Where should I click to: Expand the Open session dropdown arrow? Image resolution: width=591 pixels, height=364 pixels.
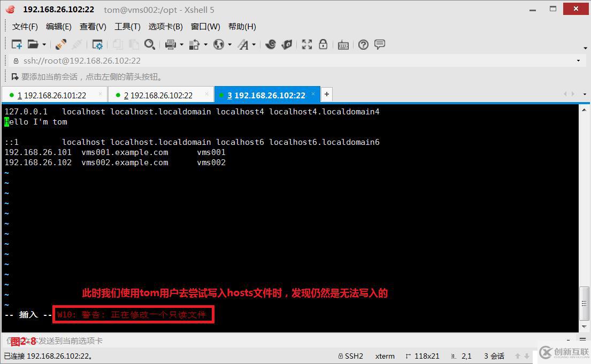point(44,45)
